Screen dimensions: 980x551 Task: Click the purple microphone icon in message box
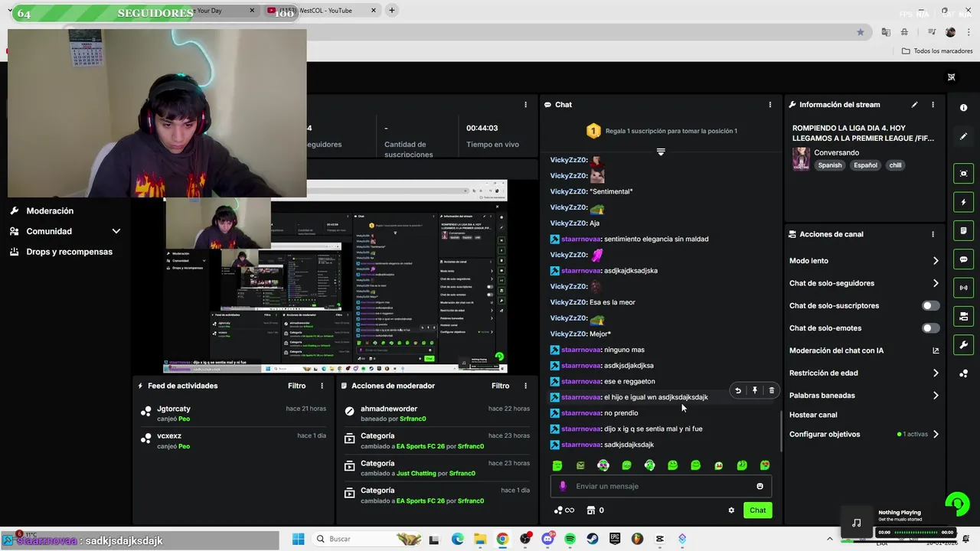point(563,486)
